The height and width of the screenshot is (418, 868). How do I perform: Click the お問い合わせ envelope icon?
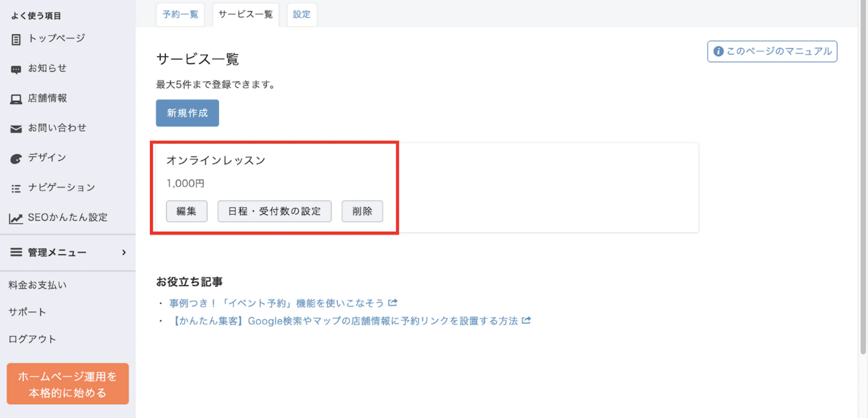[16, 129]
